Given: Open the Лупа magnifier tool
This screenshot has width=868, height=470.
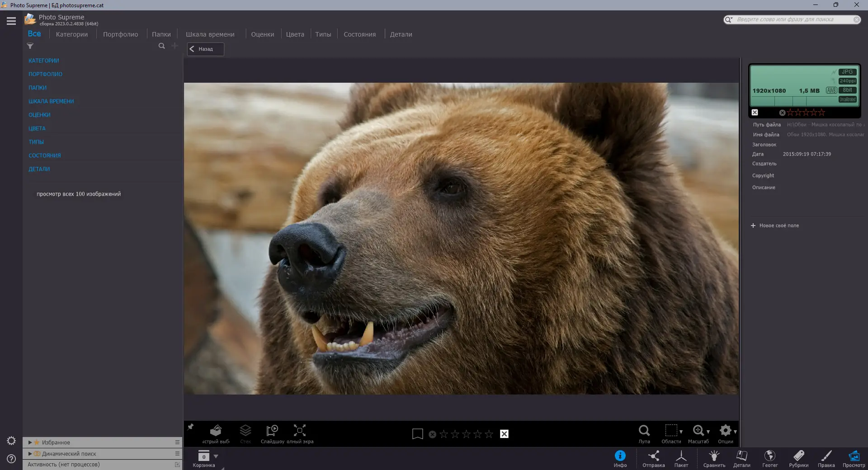Looking at the screenshot, I should (x=644, y=431).
